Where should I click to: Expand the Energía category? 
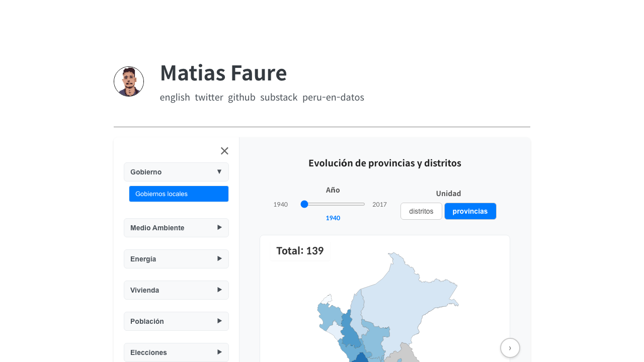click(x=176, y=259)
